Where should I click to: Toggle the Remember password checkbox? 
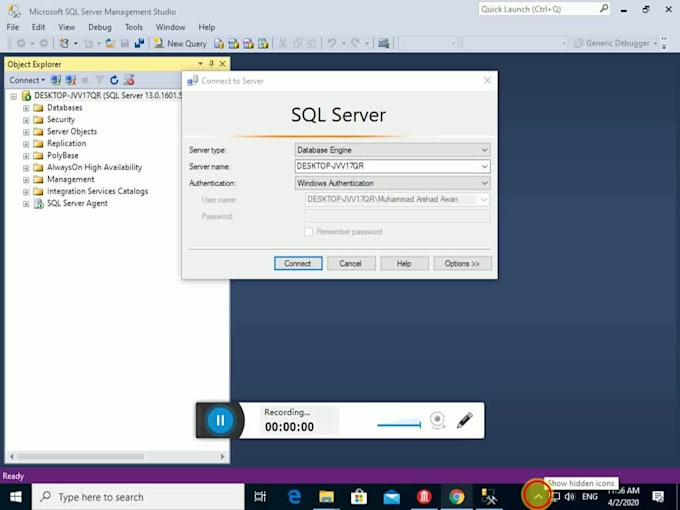point(309,232)
